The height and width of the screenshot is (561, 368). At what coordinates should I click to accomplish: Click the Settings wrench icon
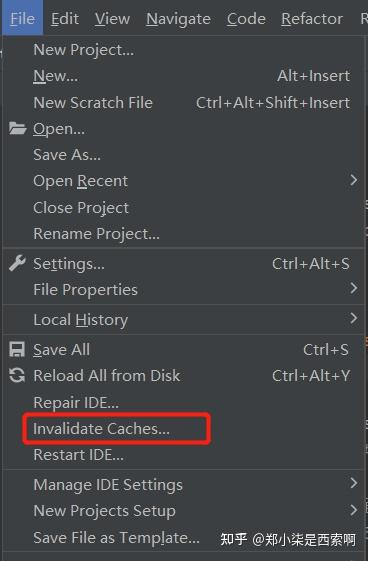[x=17, y=263]
